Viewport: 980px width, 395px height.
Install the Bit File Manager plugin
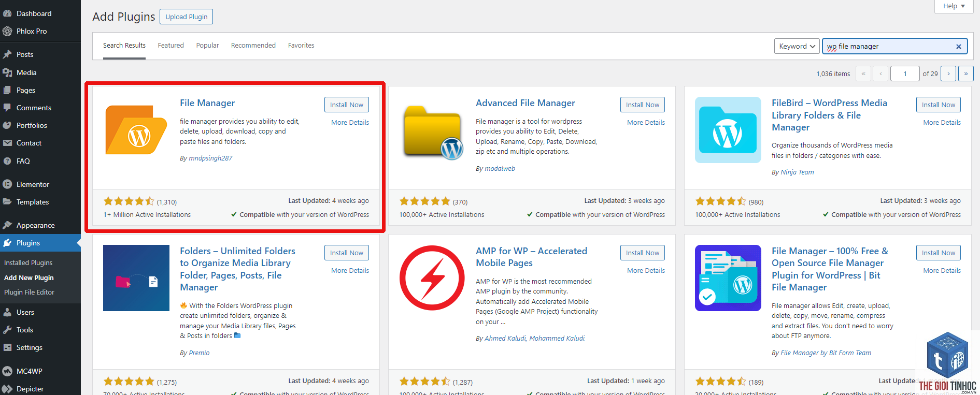point(939,253)
